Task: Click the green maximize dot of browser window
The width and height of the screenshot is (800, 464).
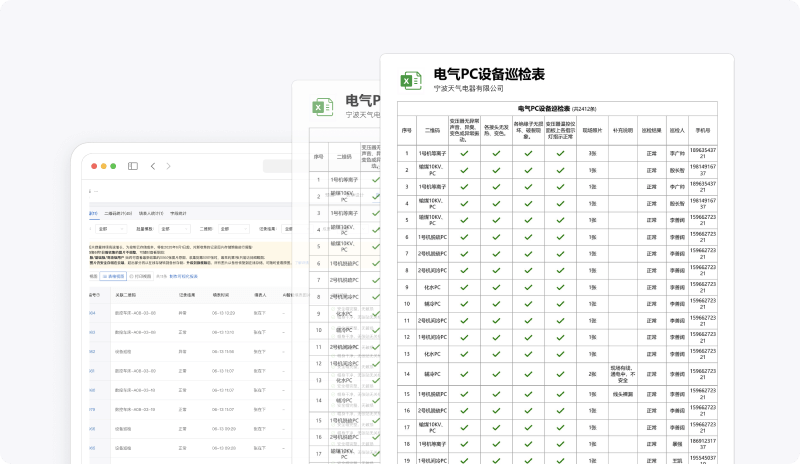Action: pyautogui.click(x=114, y=166)
